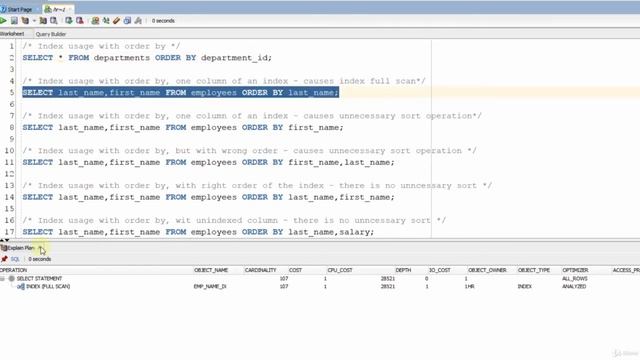Click the To Upper/Lower case icon
This screenshot has width=640, height=360.
click(x=106, y=20)
